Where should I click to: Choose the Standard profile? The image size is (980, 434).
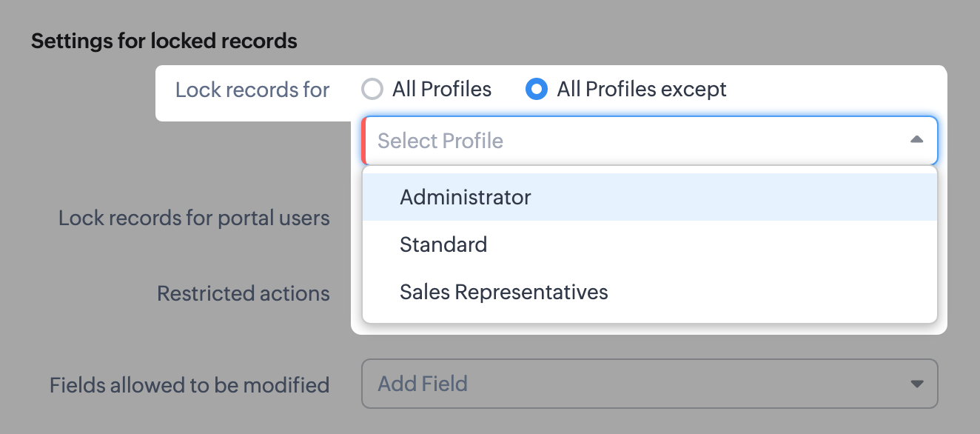click(443, 244)
